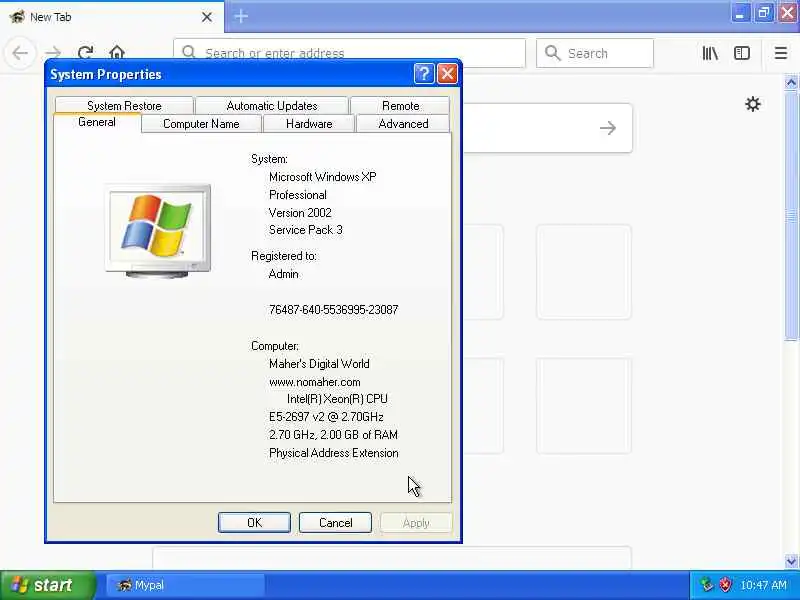Select Mypal in the taskbar
The image size is (800, 600).
[185, 585]
